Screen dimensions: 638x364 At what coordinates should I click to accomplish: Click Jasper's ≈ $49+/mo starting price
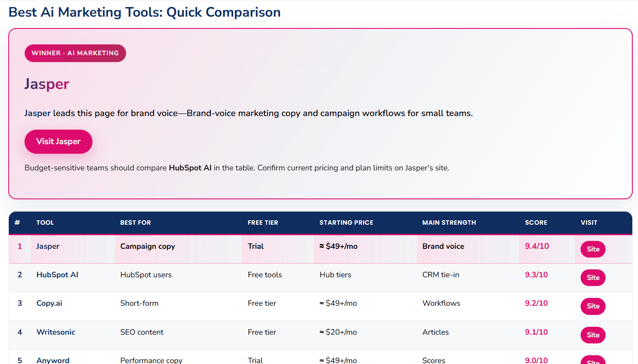coord(339,246)
